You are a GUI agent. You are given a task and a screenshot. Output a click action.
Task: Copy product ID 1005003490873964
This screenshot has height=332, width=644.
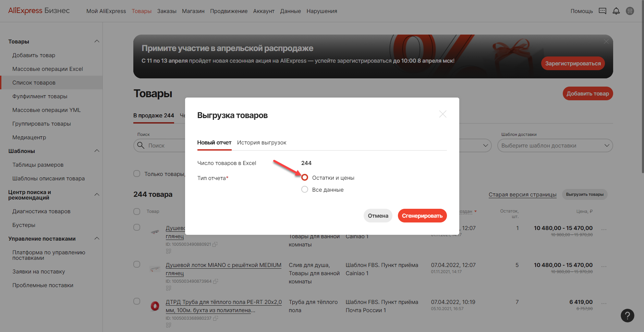[216, 281]
